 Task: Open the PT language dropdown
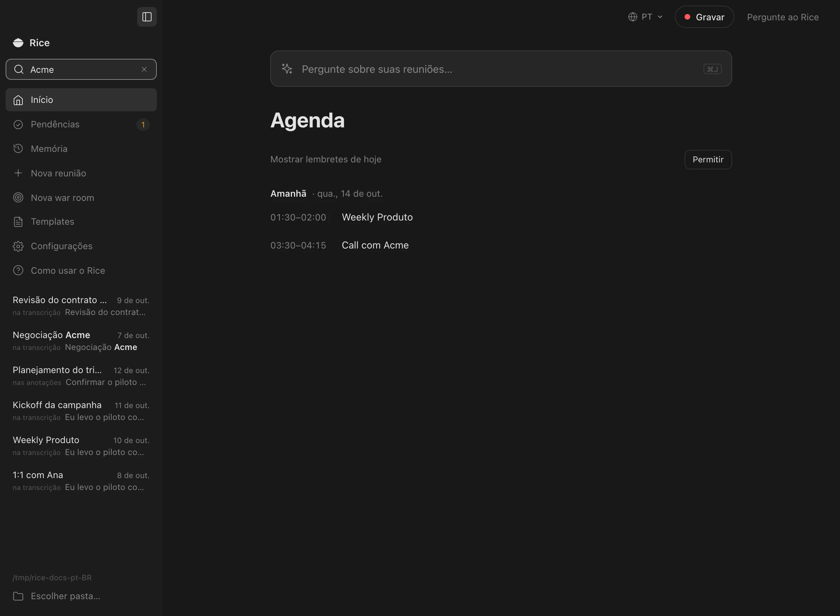[645, 17]
